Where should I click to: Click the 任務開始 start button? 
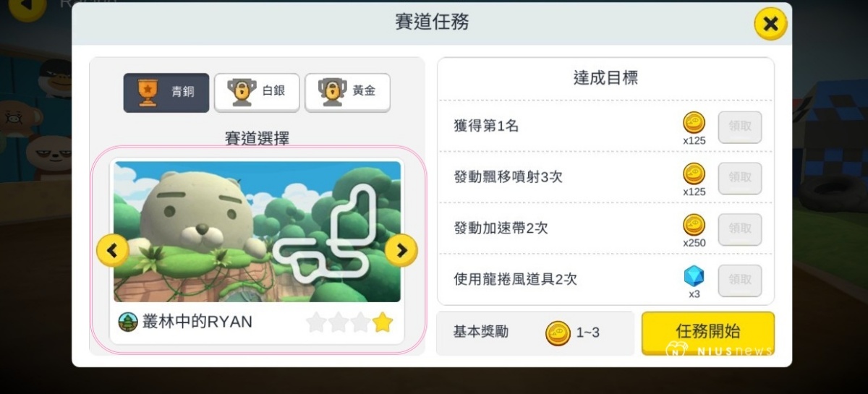707,333
